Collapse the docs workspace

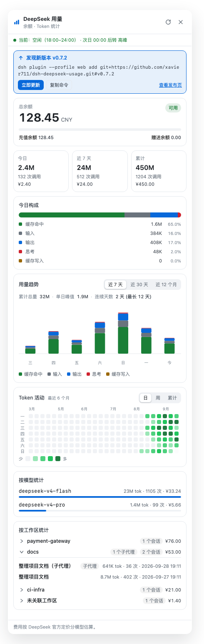point(100,552)
